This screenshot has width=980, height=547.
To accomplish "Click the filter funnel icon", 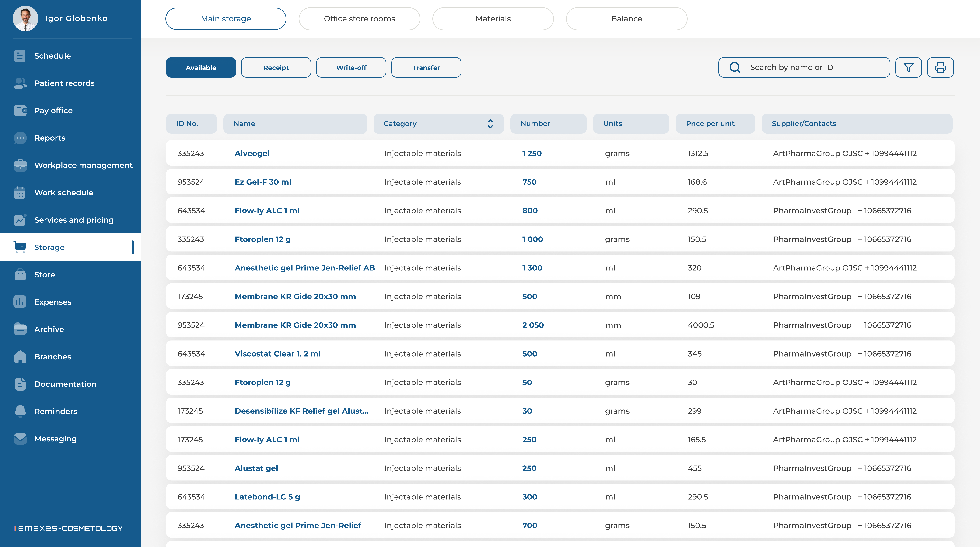I will pos(908,67).
